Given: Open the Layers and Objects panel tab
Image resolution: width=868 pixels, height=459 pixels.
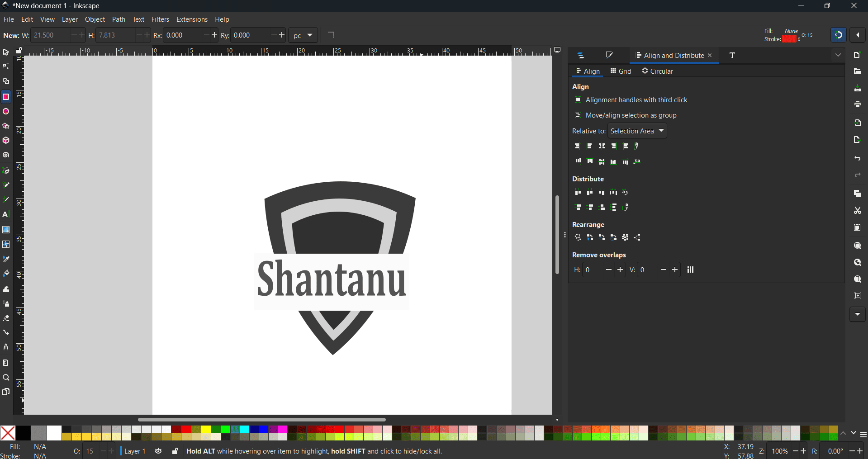Looking at the screenshot, I should click(581, 55).
